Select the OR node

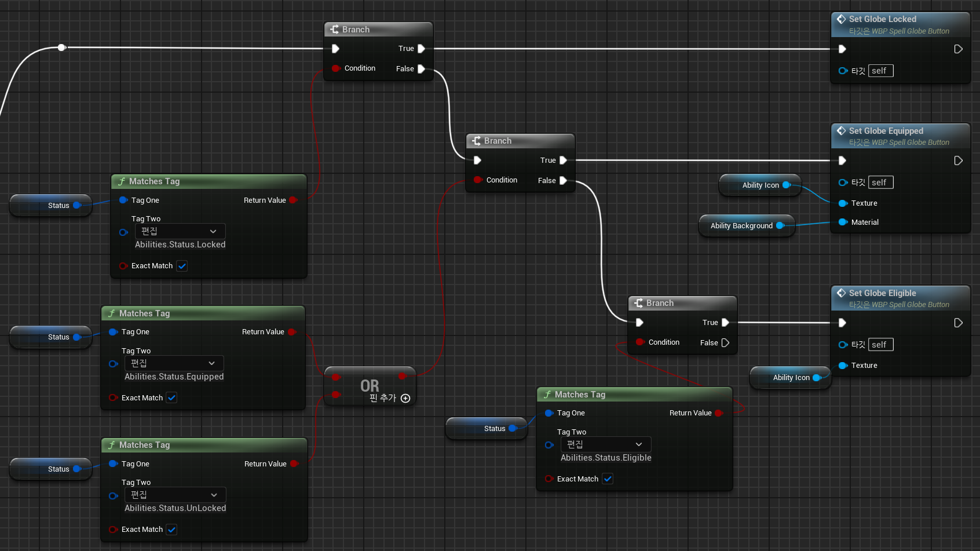370,386
